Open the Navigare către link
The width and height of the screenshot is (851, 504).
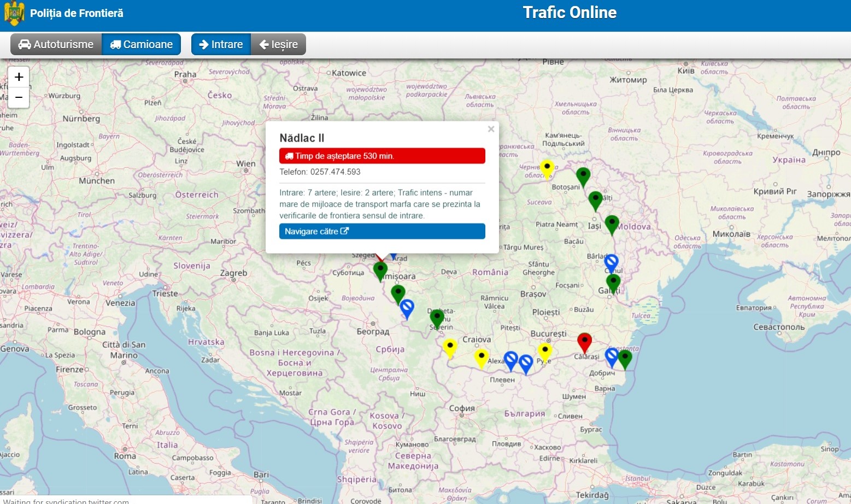click(x=382, y=231)
